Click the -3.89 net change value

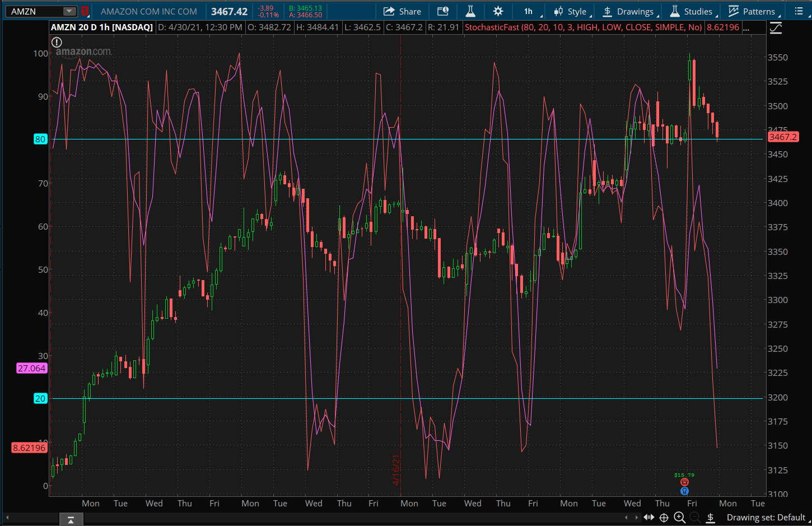266,8
